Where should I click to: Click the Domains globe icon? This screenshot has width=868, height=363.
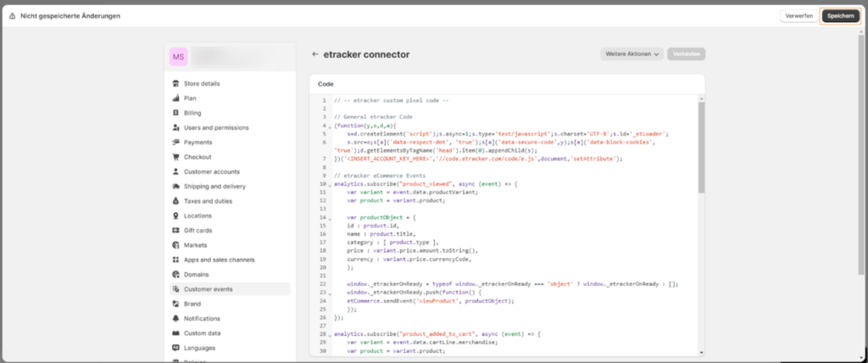[x=176, y=274]
